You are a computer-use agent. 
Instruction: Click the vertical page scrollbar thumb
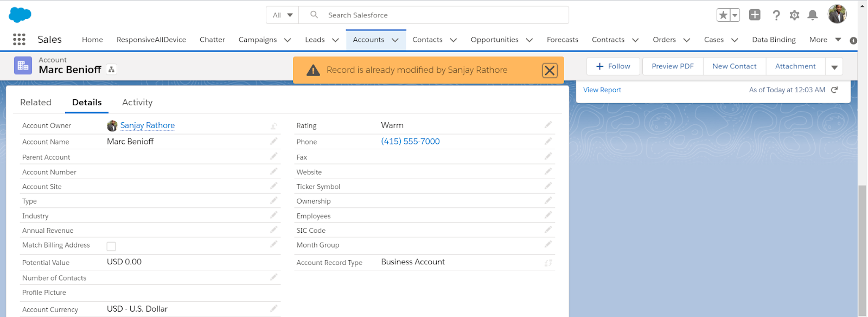[x=862, y=250]
